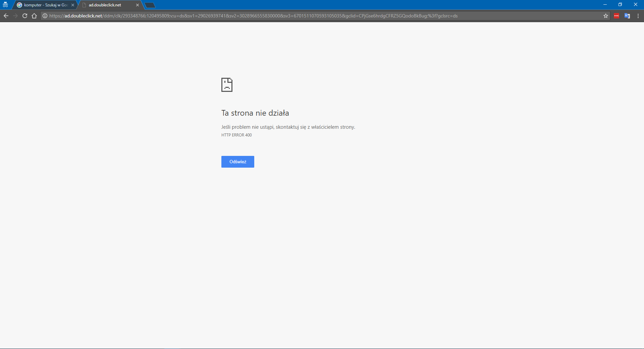
Task: Click the home button
Action: coord(34,16)
